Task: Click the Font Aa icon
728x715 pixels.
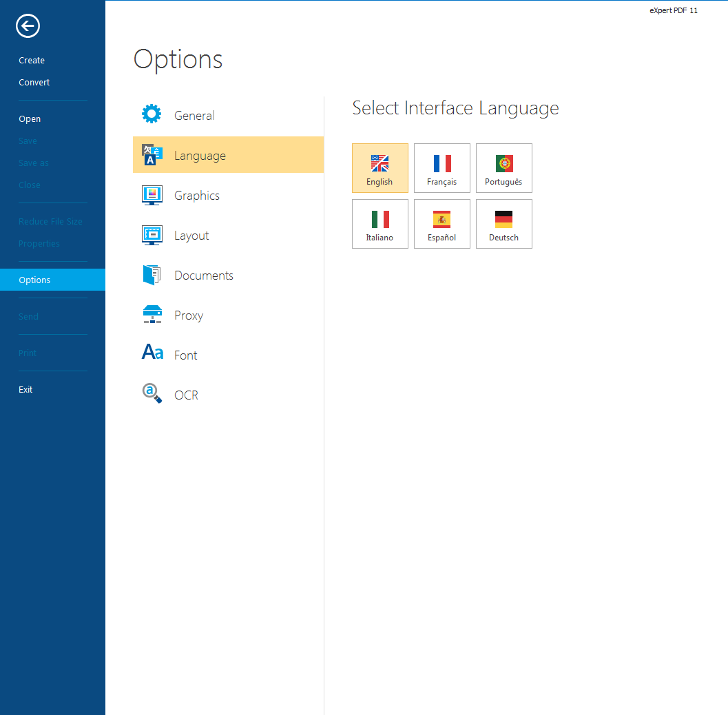Action: [152, 352]
